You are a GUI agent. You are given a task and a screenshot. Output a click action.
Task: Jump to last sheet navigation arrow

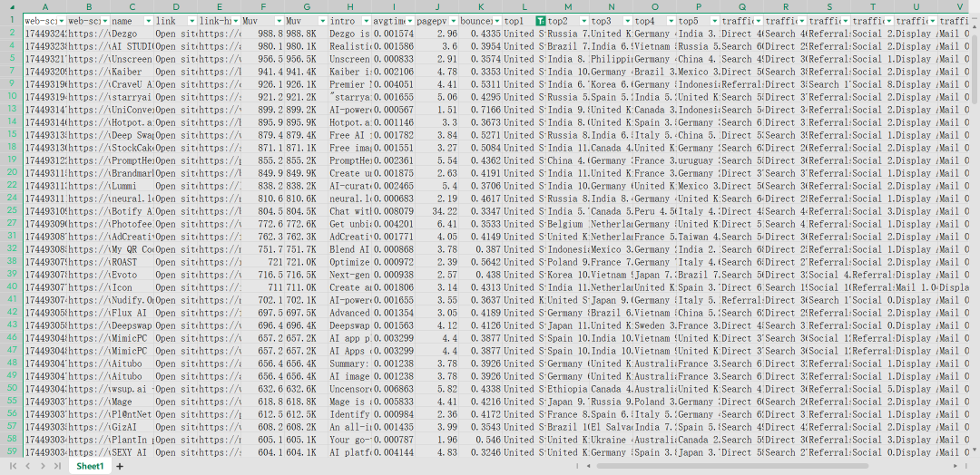[x=57, y=466]
